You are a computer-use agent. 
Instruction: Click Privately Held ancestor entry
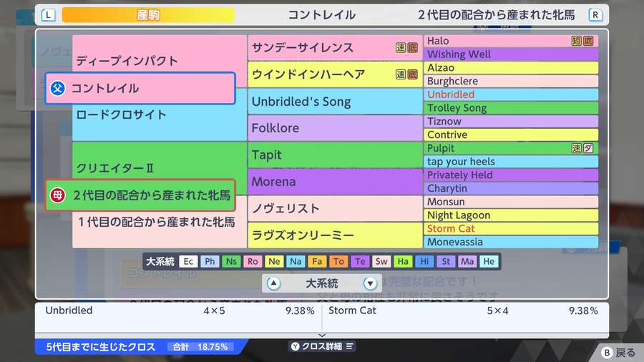tap(511, 175)
